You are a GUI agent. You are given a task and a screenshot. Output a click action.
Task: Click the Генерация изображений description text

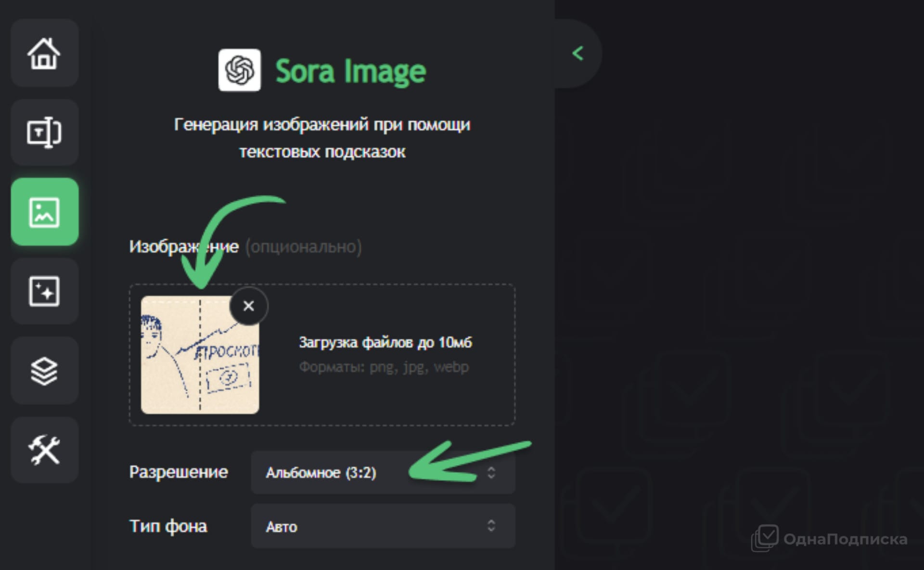click(322, 138)
